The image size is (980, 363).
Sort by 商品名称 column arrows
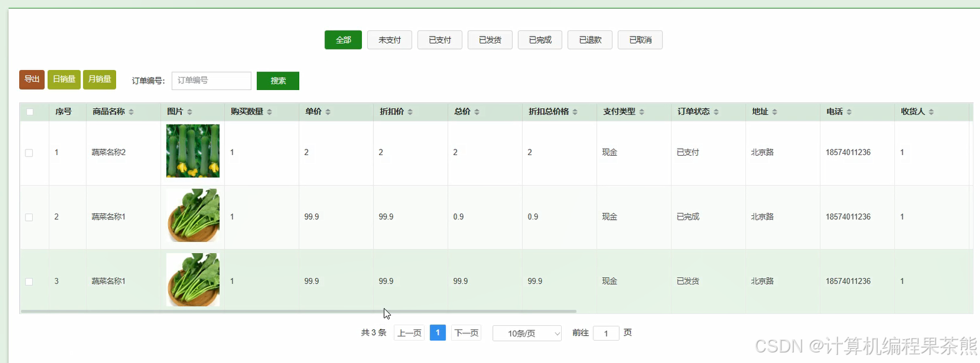click(x=131, y=112)
